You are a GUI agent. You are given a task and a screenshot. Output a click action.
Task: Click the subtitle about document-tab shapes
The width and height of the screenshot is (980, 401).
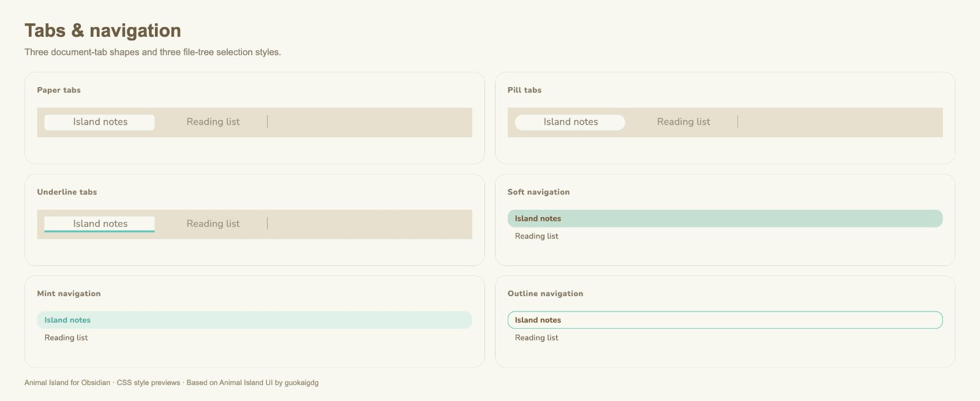click(153, 52)
